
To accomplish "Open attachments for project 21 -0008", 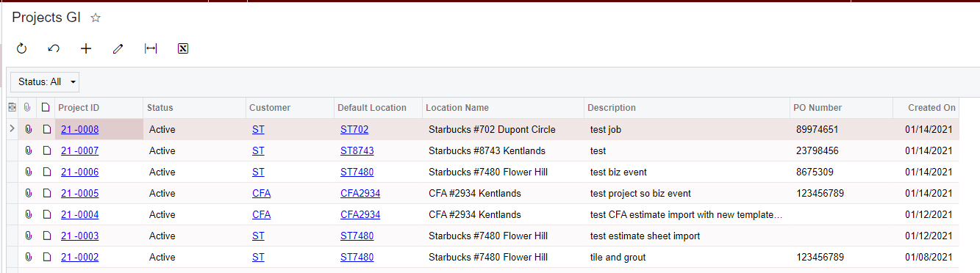I will (x=28, y=130).
